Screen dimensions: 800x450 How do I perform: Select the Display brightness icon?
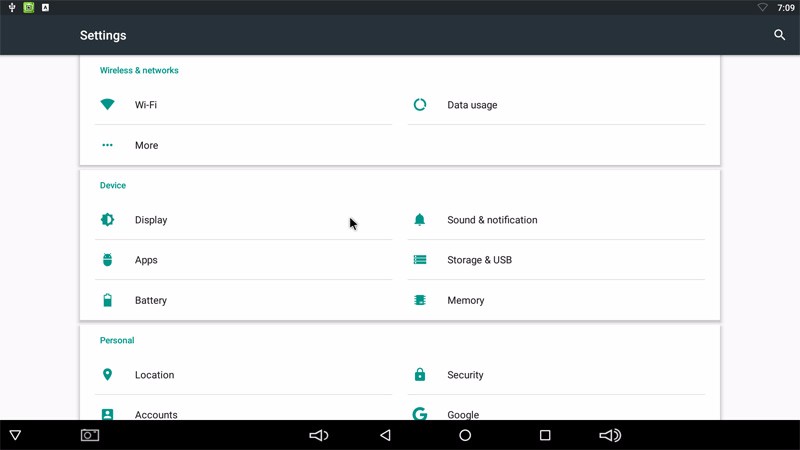108,220
